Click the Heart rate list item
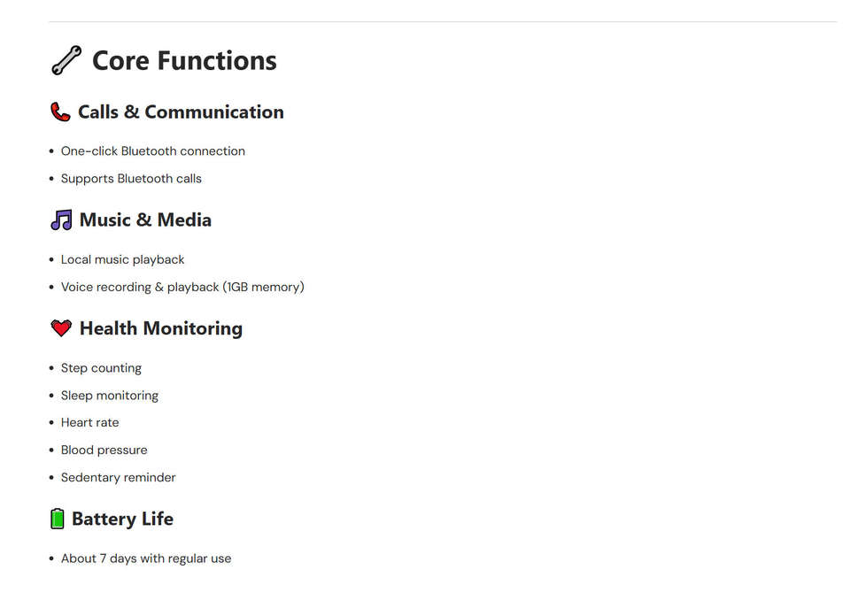 point(90,422)
